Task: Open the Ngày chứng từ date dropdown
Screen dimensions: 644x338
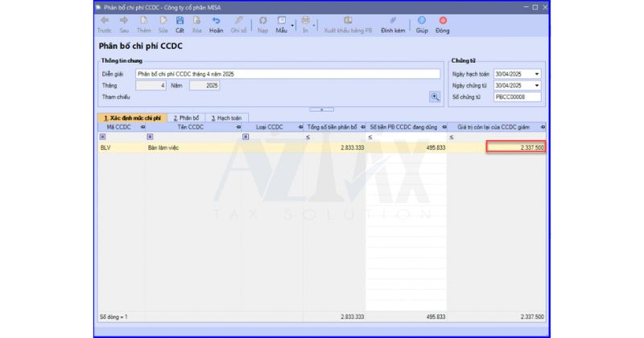Action: [x=537, y=85]
